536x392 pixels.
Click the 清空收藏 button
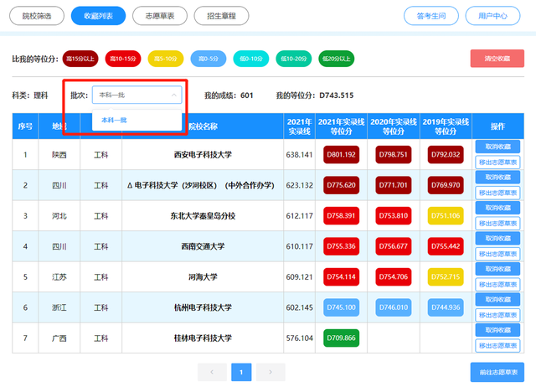[497, 59]
